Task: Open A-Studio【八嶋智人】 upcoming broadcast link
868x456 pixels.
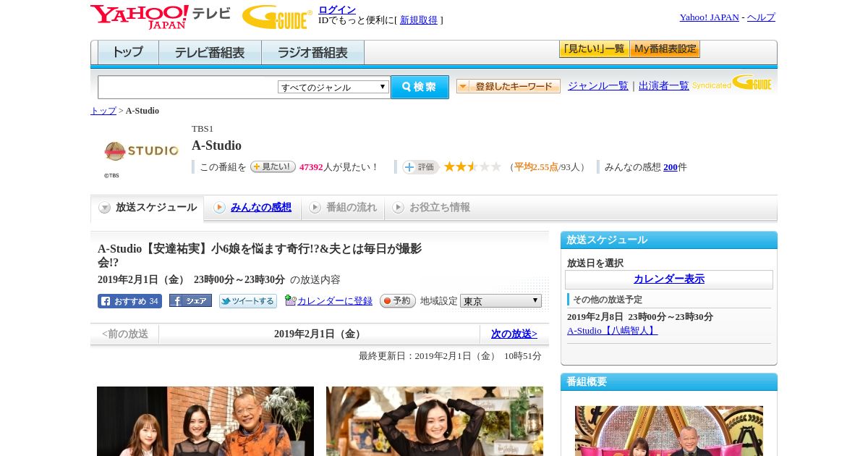Action: (613, 330)
